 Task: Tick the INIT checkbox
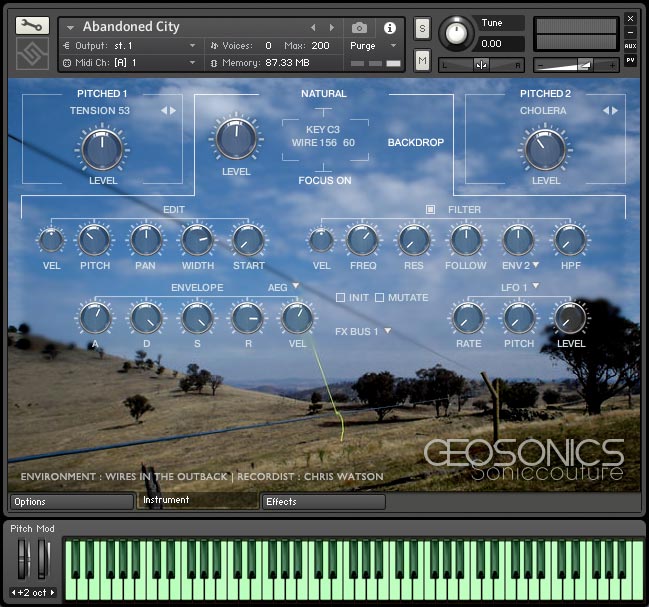[340, 298]
